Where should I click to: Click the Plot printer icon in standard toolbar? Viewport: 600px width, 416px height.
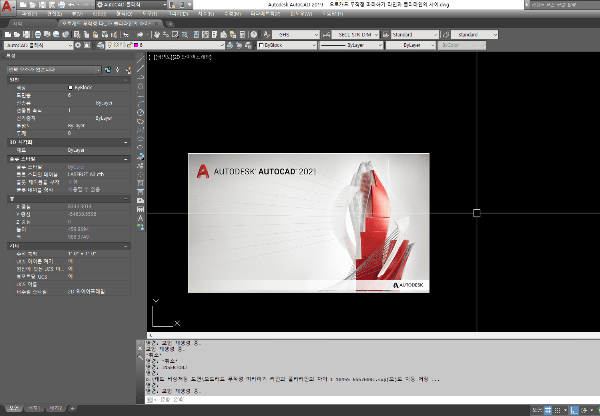(38, 34)
